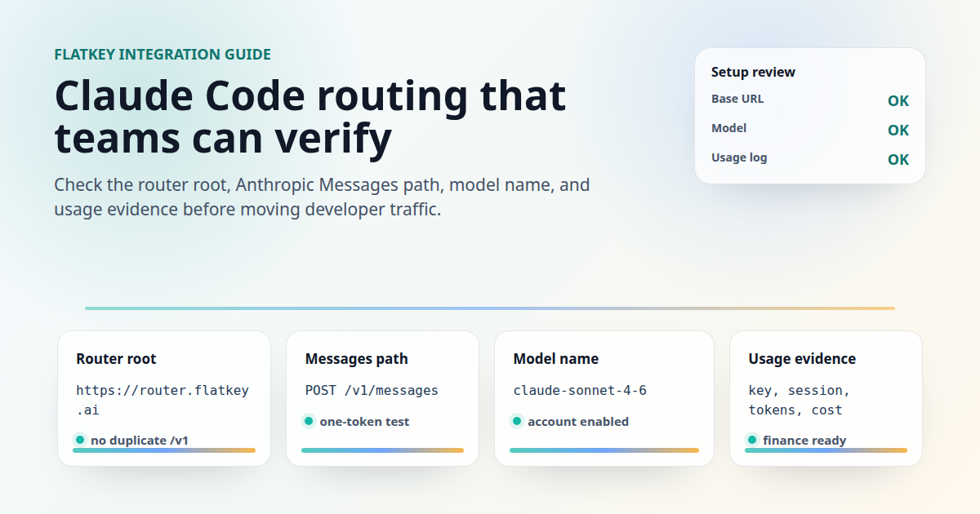Click the one-token test label
The height and width of the screenshot is (514, 980).
click(x=364, y=422)
